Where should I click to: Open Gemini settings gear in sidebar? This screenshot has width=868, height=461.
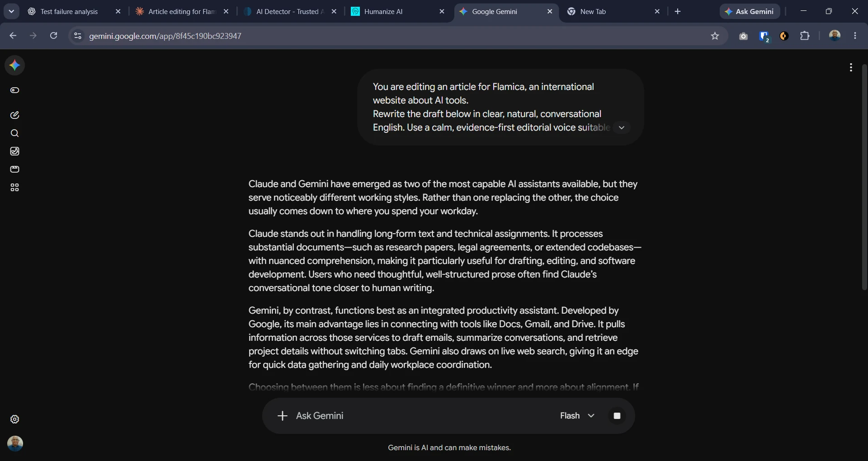point(14,419)
